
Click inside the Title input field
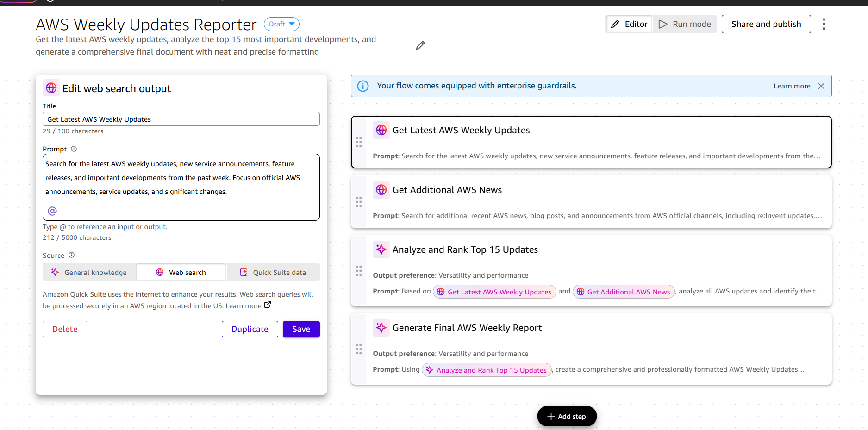tap(181, 119)
